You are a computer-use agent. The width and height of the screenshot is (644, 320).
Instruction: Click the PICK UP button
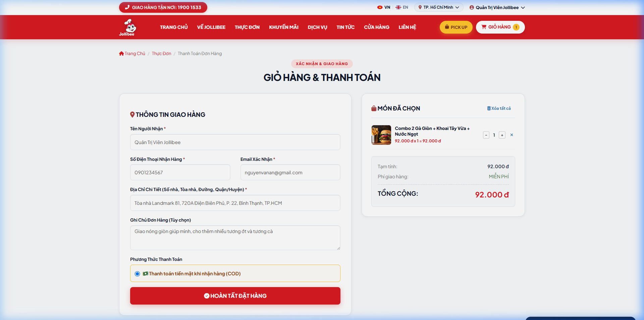point(456,27)
